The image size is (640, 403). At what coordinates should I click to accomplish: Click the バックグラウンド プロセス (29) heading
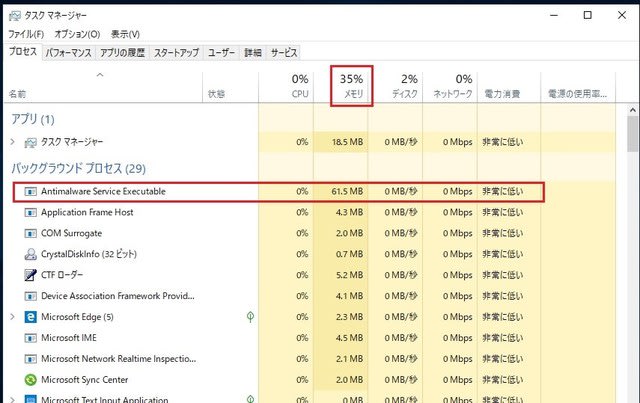(78, 168)
